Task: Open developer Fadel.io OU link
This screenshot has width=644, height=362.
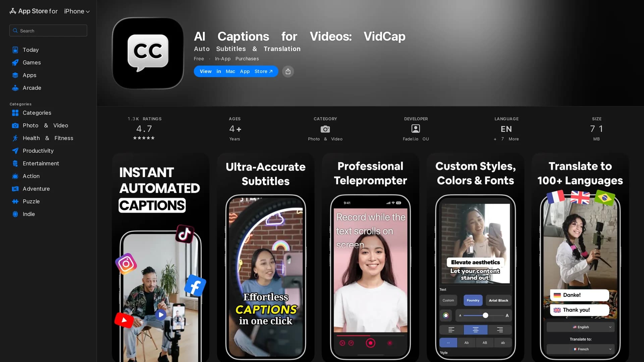Action: click(416, 139)
